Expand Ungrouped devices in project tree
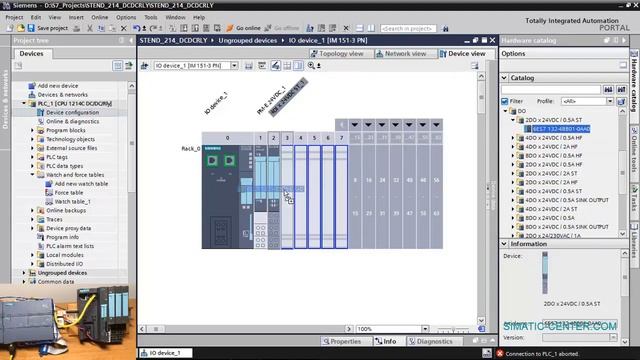This screenshot has height=360, width=640. (x=24, y=273)
